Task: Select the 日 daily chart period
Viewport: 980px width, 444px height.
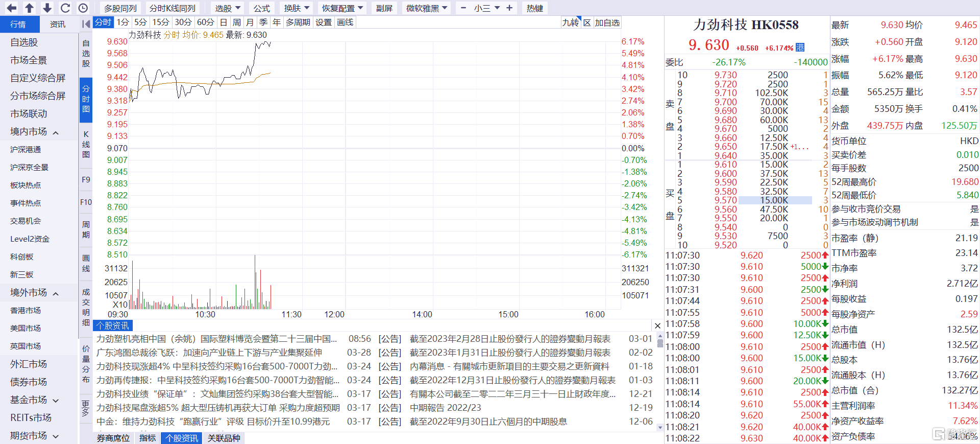Action: point(224,22)
